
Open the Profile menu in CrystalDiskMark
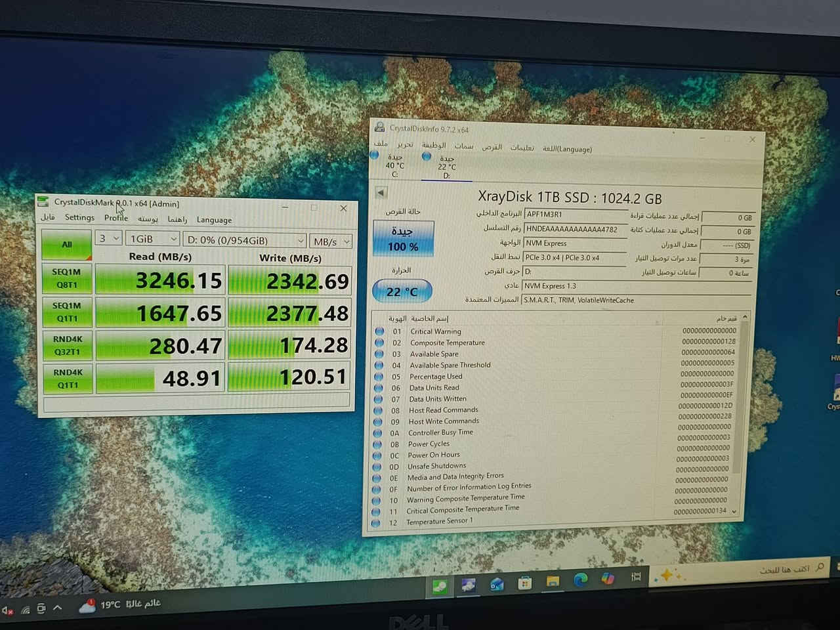coord(116,218)
